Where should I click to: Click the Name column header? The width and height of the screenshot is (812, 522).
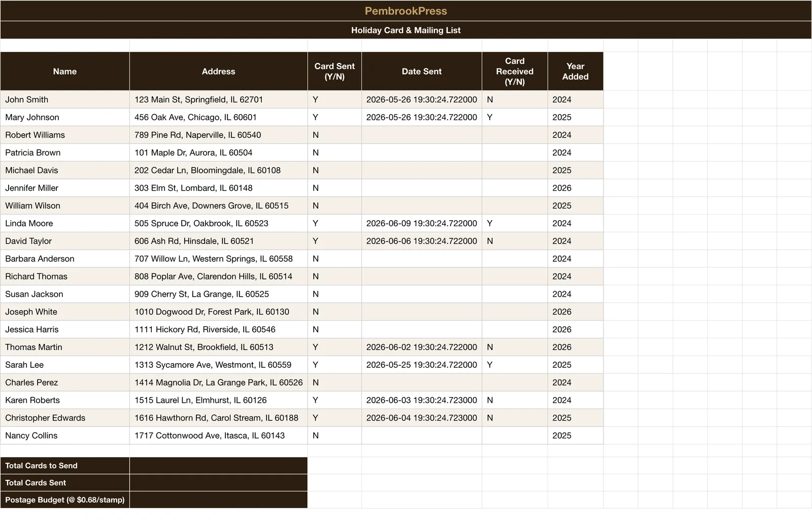coord(65,72)
